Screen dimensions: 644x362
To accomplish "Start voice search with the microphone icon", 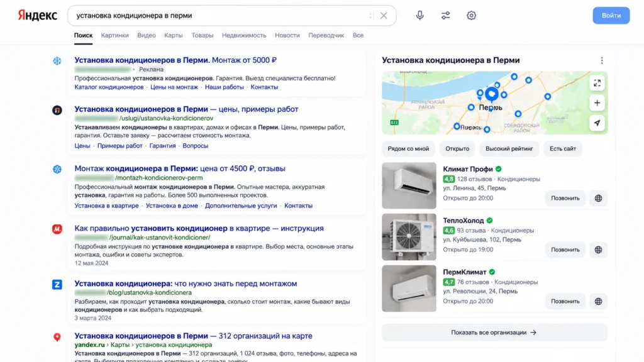I will (419, 16).
